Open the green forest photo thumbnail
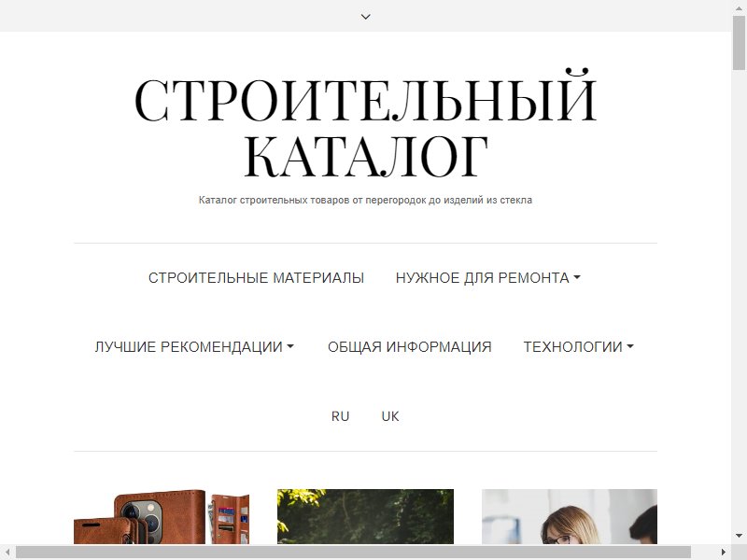The height and width of the screenshot is (560, 747). click(x=365, y=516)
